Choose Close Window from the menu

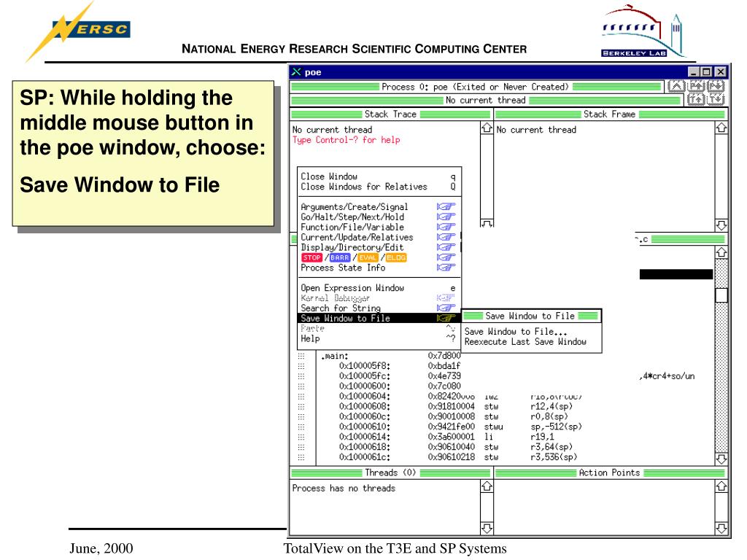click(379, 176)
